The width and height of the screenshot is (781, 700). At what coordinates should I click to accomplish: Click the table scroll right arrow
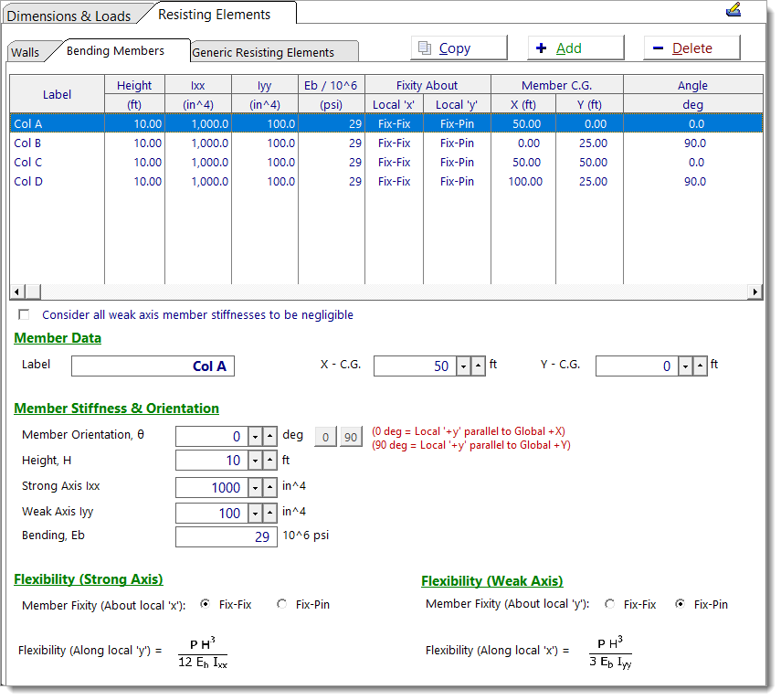tap(755, 292)
